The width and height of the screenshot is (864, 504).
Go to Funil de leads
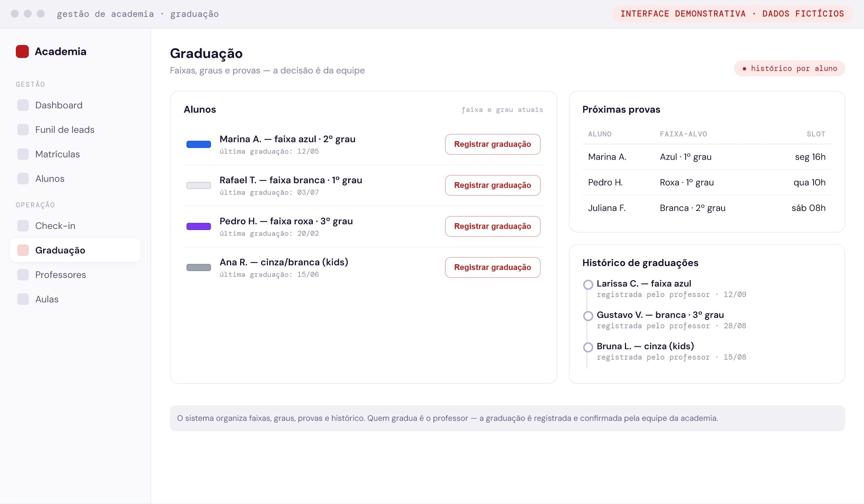point(75,130)
